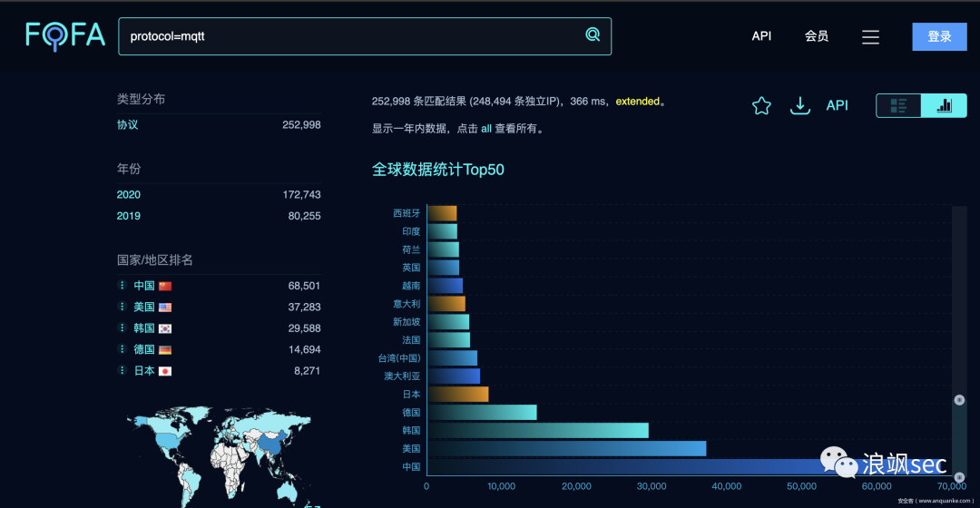Click the 登录 login button

click(x=939, y=36)
